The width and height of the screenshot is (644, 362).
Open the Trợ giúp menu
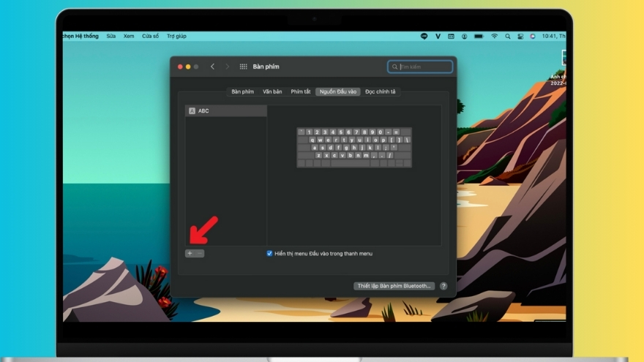(176, 36)
